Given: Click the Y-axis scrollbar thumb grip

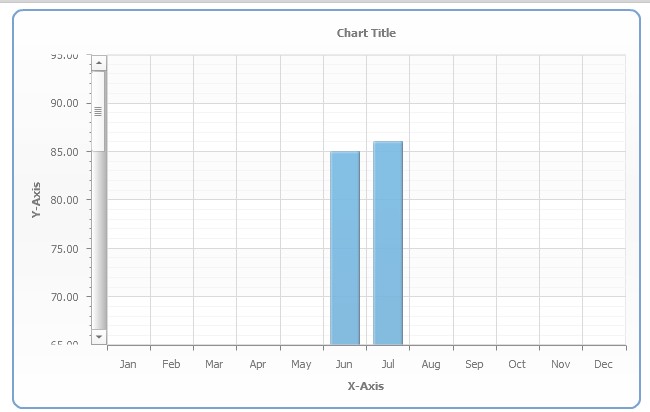Looking at the screenshot, I should coord(98,111).
